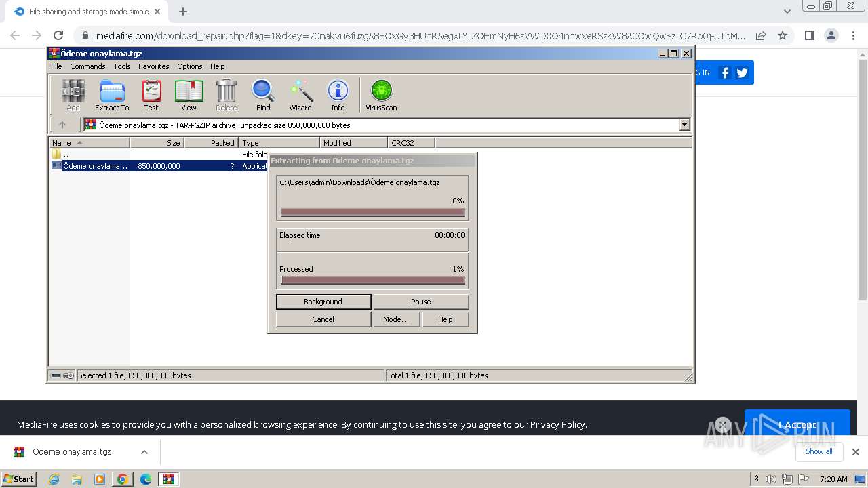868x488 pixels.
Task: Open the File menu in WinRAR
Action: [56, 66]
